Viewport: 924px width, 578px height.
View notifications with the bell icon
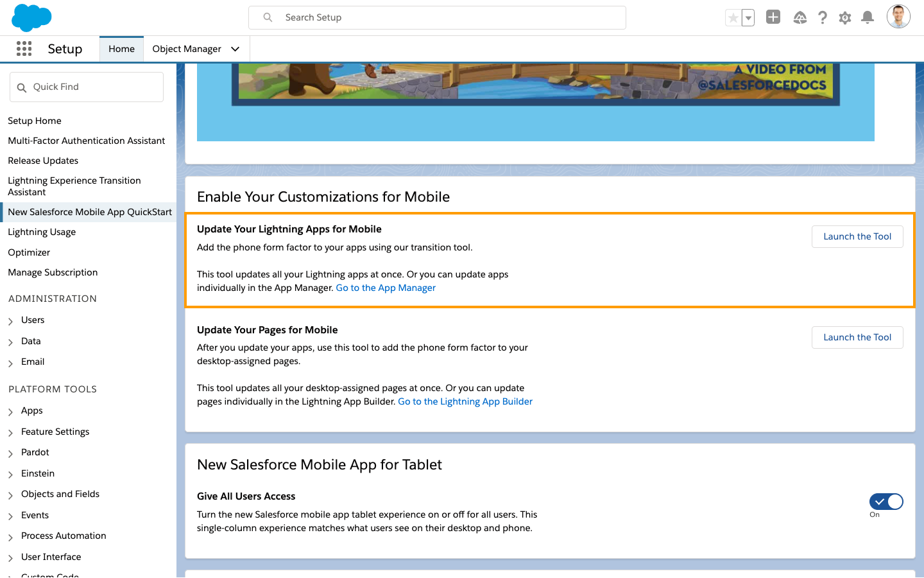[x=868, y=17]
